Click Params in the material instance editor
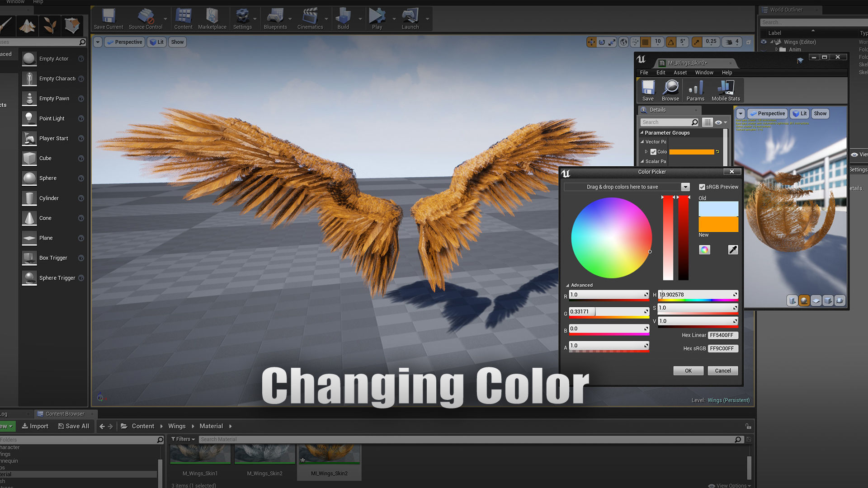 695,90
